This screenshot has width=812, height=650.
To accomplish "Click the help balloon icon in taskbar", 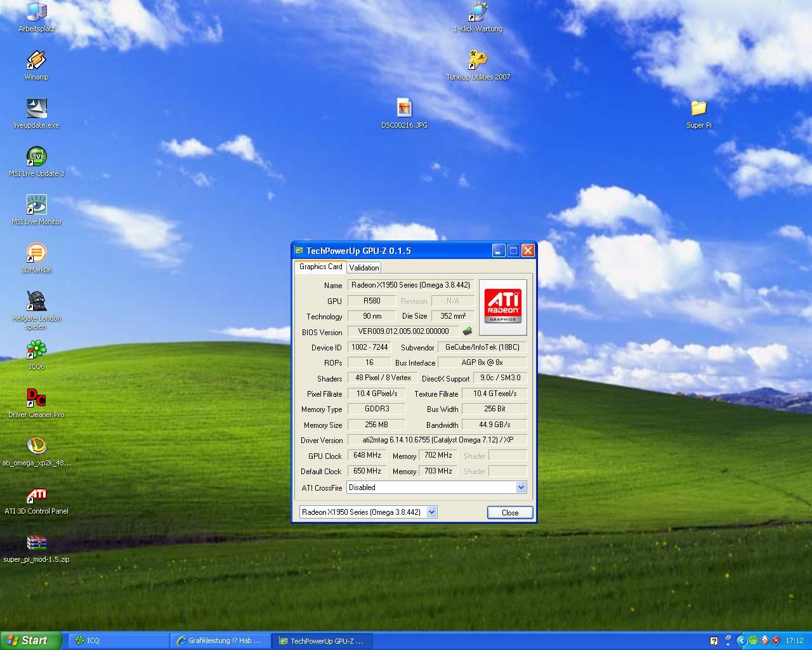I will pos(714,640).
